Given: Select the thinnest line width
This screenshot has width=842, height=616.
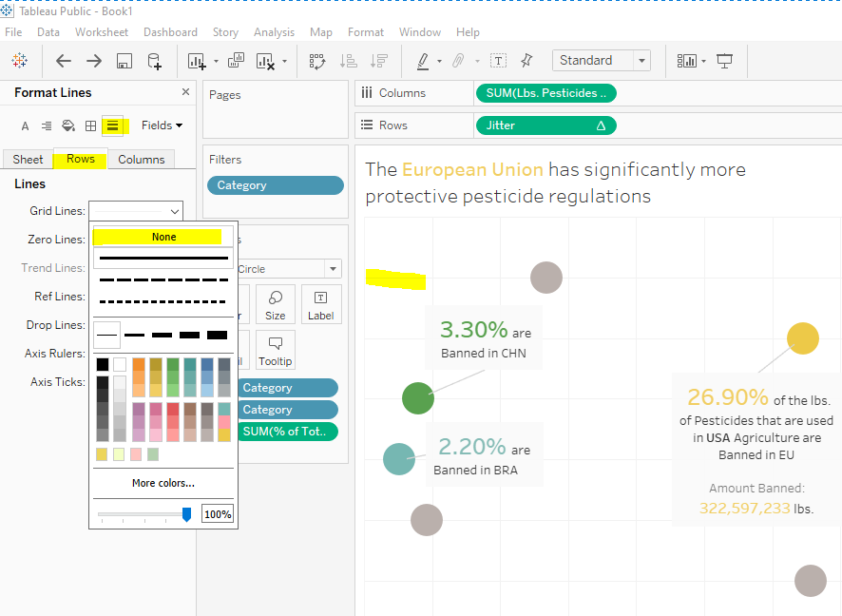Looking at the screenshot, I should [x=106, y=336].
